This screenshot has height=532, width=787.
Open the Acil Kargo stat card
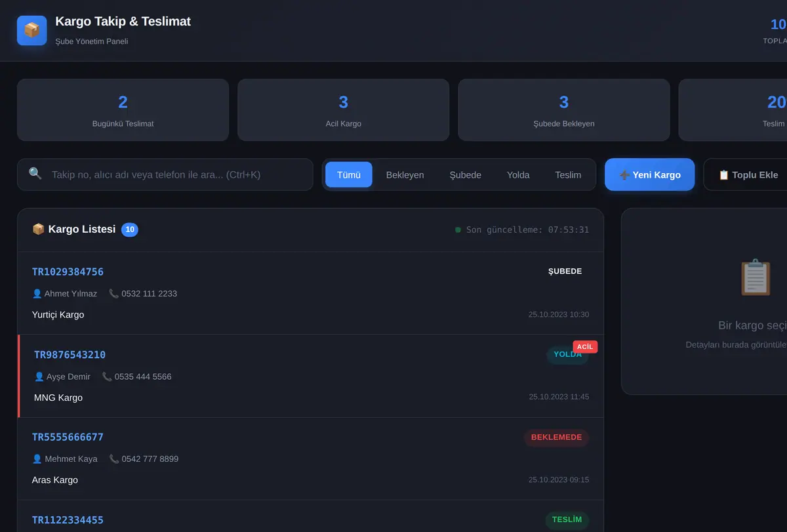coord(343,110)
